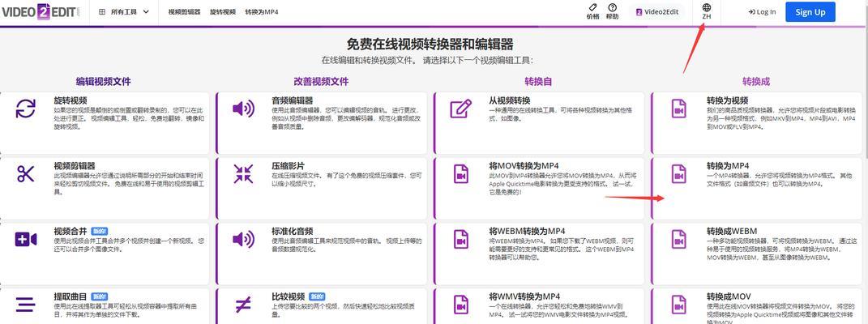Screen dimensions: 868x324
Task: Open the 压缩影片 card title
Action: point(288,166)
